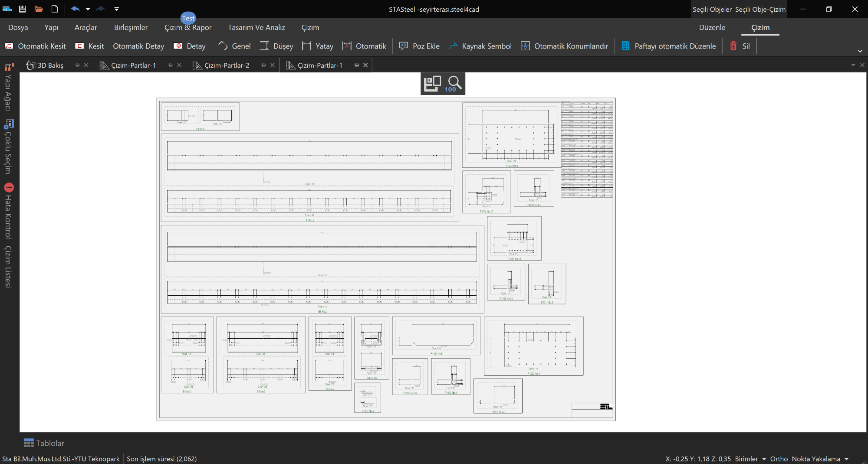The image size is (868, 464).
Task: Click the Poz Ekle icon
Action: point(404,46)
